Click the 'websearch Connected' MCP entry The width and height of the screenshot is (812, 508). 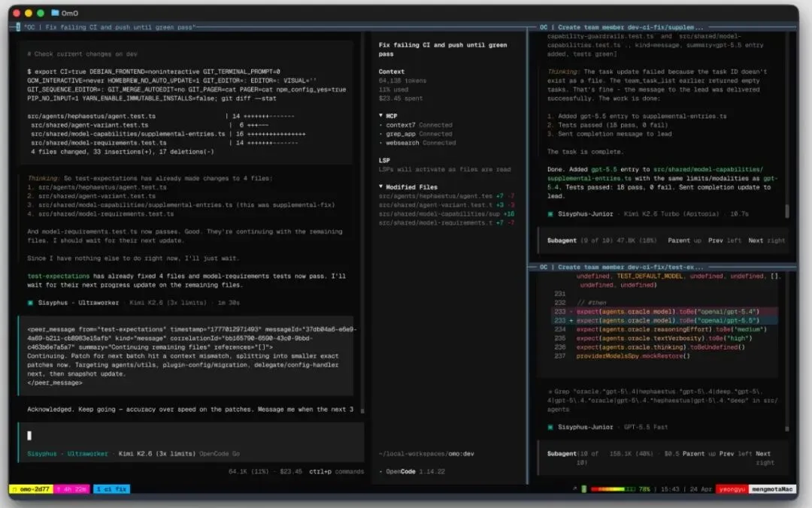(x=419, y=143)
